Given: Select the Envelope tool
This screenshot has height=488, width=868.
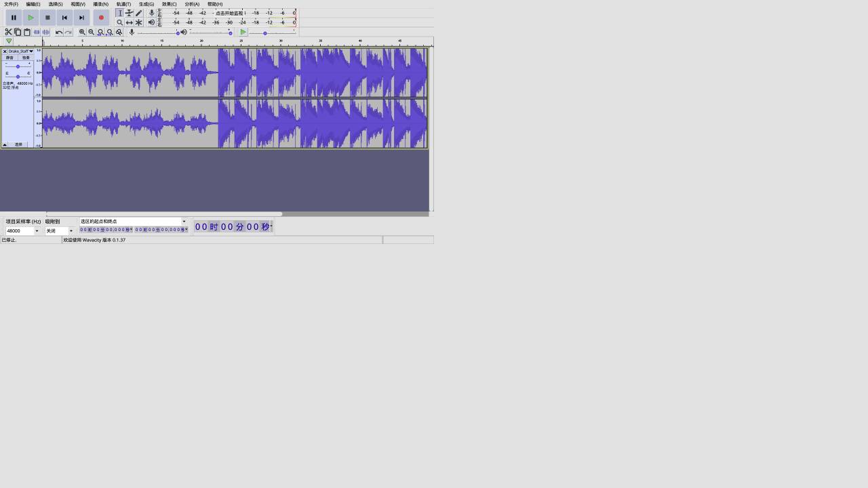Looking at the screenshot, I should [x=129, y=13].
